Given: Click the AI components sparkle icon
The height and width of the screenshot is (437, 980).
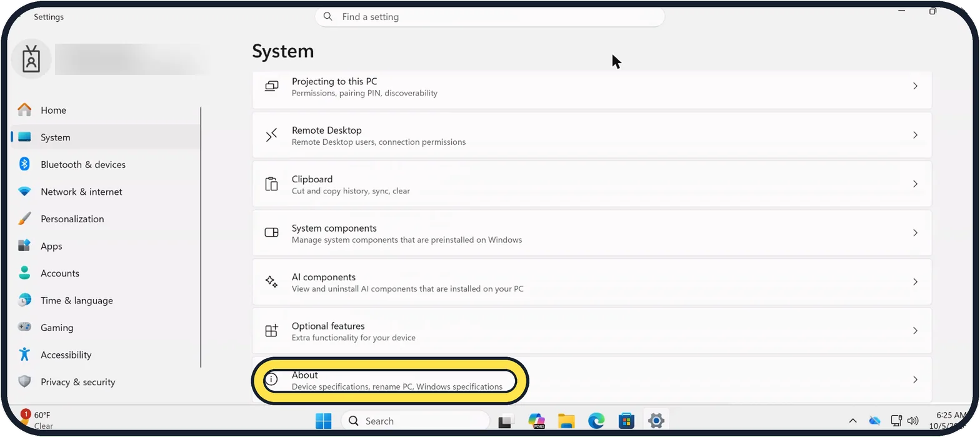Looking at the screenshot, I should (271, 282).
